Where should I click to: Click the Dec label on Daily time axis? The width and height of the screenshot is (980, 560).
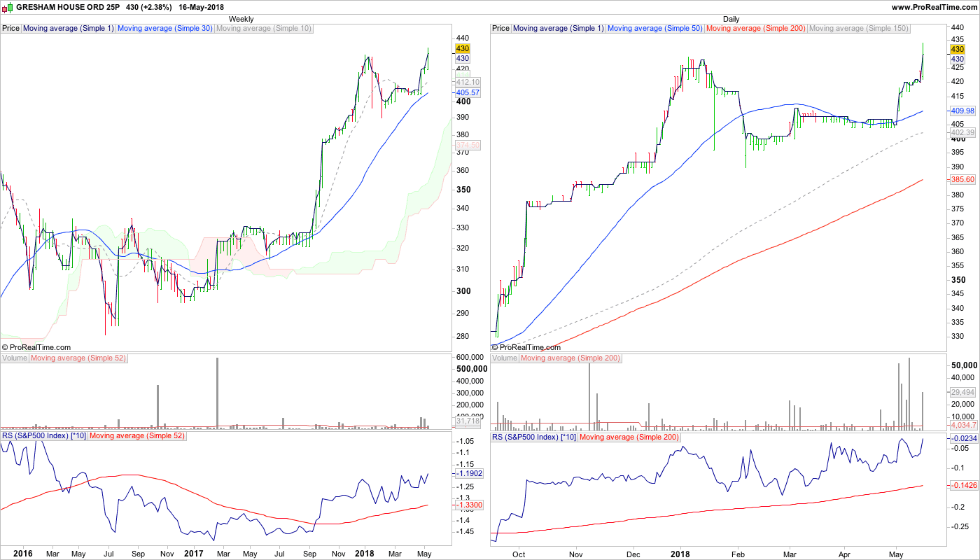[x=634, y=553]
